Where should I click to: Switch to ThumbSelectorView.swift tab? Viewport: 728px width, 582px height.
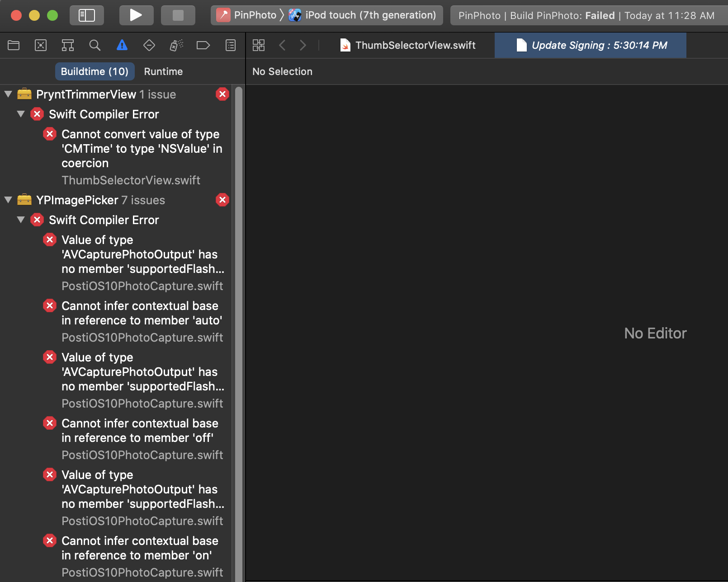coord(408,45)
